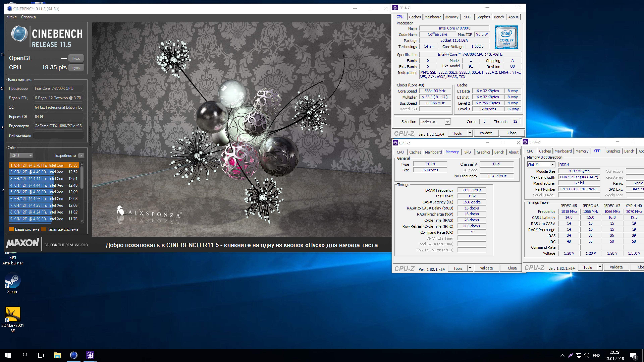The image size is (644, 362).
Task: Click the ENG input language indicator
Action: (597, 355)
